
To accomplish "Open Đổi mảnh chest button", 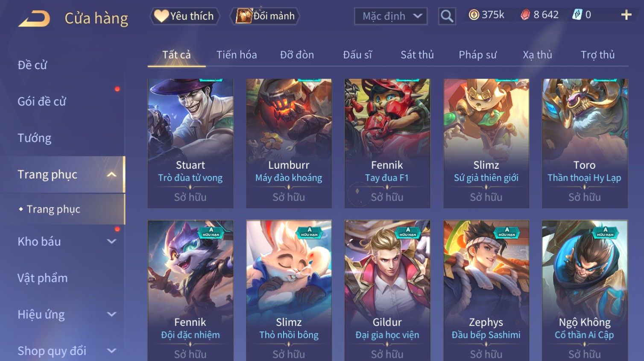I will coord(265,16).
